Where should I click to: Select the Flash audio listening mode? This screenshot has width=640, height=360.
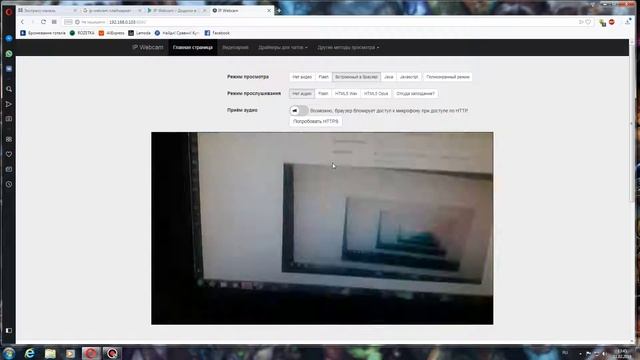click(323, 93)
